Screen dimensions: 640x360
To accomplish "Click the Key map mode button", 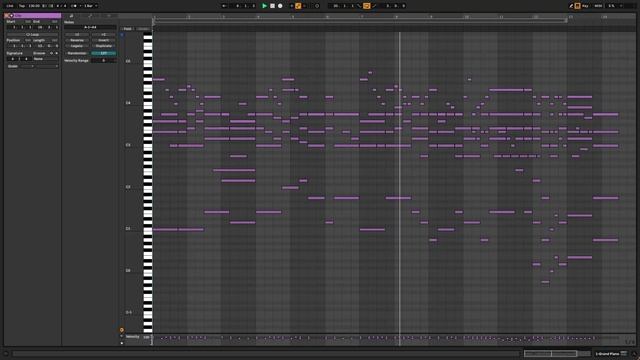I will tap(585, 6).
